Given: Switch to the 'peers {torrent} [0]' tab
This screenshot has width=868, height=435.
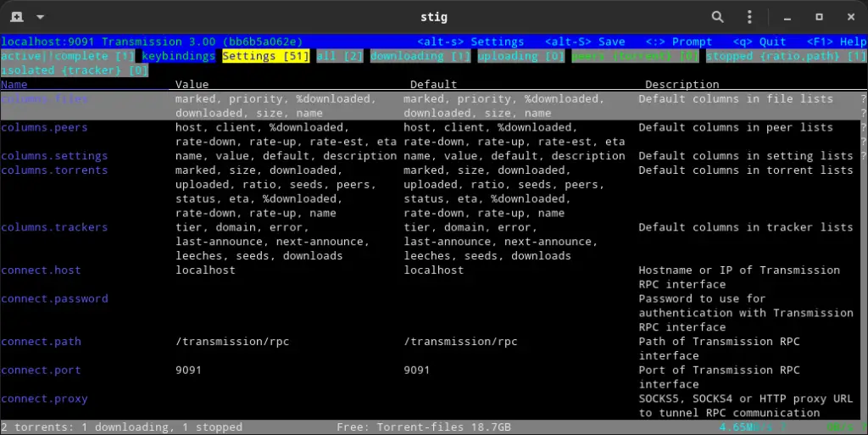Looking at the screenshot, I should (x=635, y=56).
